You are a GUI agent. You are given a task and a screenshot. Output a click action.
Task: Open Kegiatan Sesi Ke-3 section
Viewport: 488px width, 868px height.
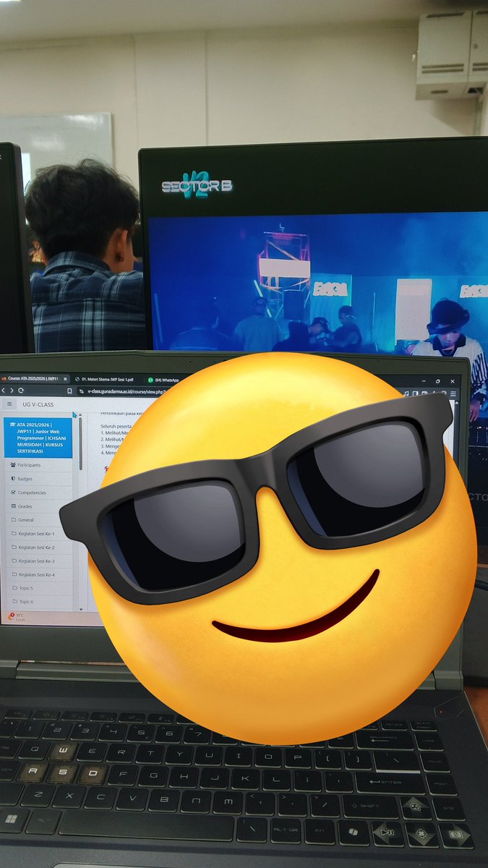click(39, 561)
